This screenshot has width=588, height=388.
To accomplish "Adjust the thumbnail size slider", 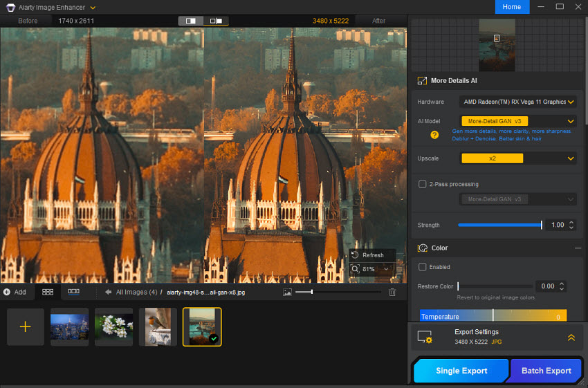I will [x=338, y=292].
